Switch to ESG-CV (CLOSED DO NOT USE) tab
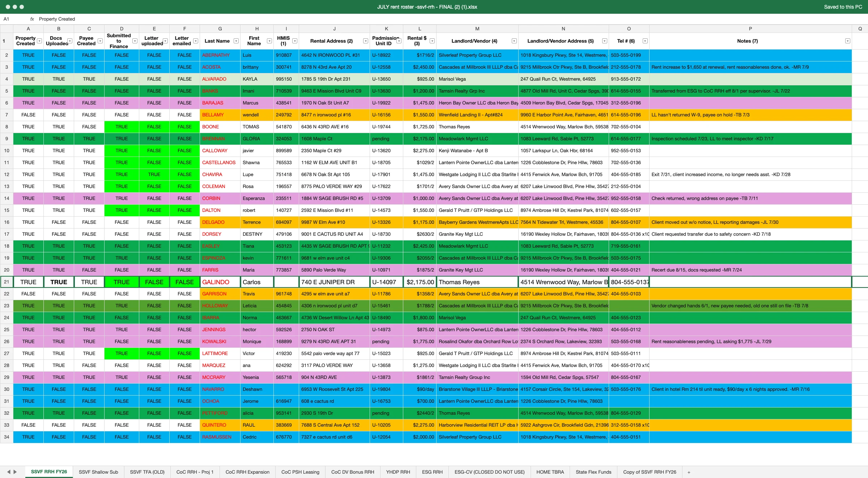This screenshot has height=478, width=868. pos(489,472)
